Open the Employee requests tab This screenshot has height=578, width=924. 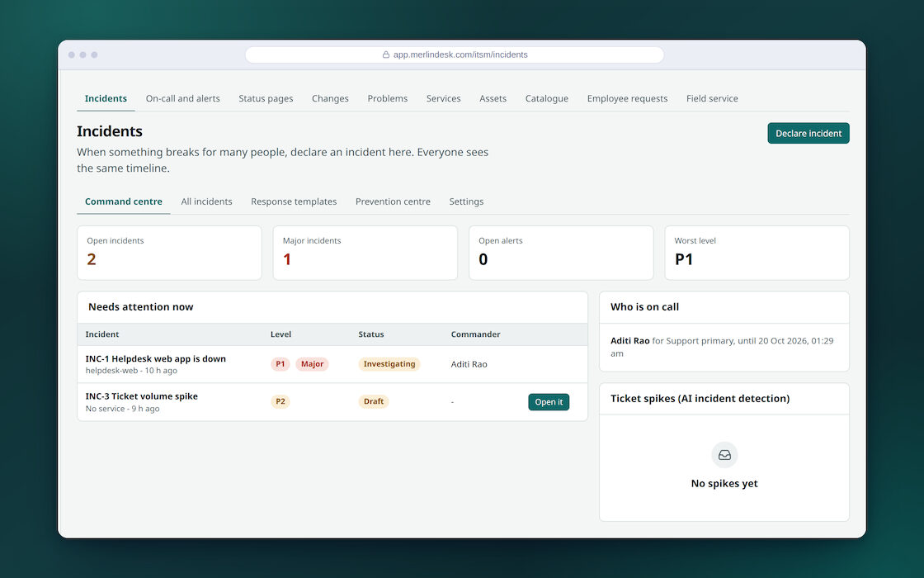(x=627, y=98)
